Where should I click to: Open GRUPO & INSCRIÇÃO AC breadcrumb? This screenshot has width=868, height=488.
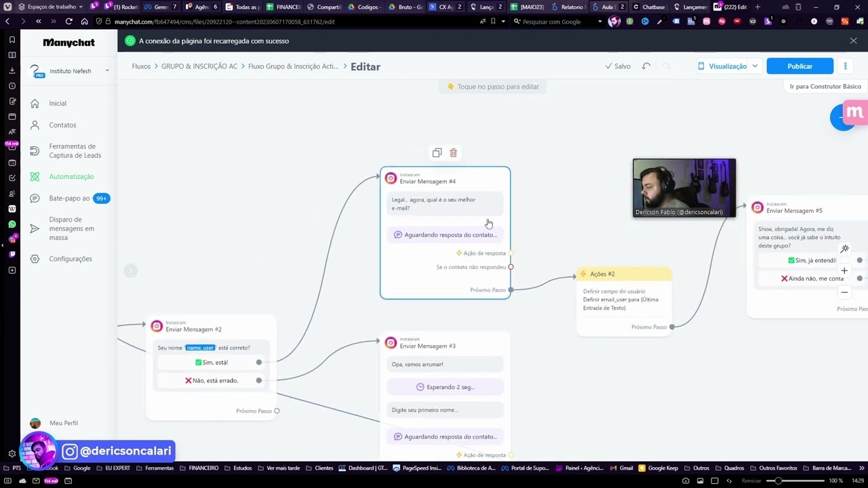(199, 66)
